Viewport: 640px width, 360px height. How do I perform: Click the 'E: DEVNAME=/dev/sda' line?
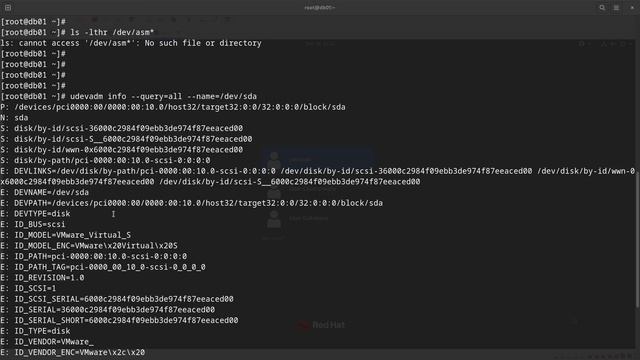tap(44, 192)
